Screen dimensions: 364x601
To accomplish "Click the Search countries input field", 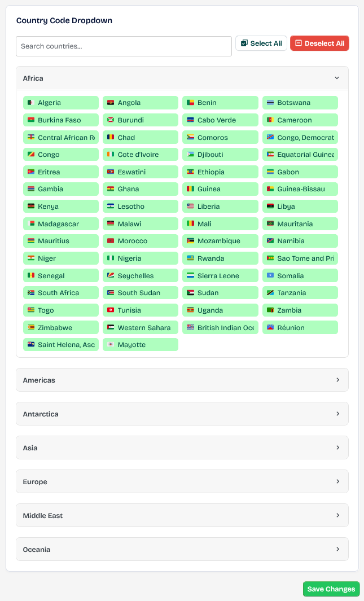I will click(124, 46).
